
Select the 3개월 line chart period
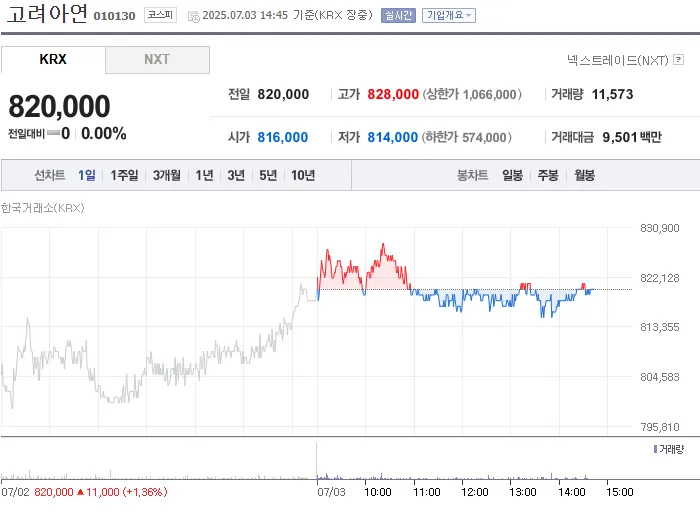167,175
